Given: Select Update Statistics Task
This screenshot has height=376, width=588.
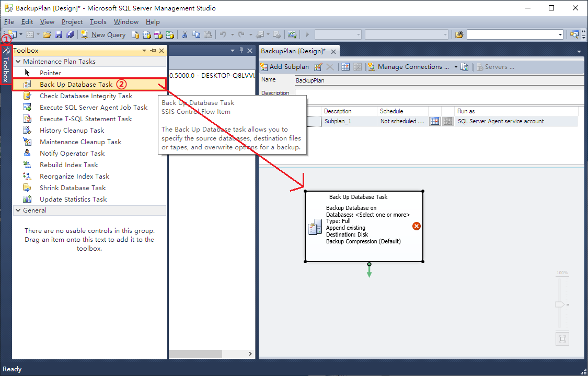Looking at the screenshot, I should 89,199.
